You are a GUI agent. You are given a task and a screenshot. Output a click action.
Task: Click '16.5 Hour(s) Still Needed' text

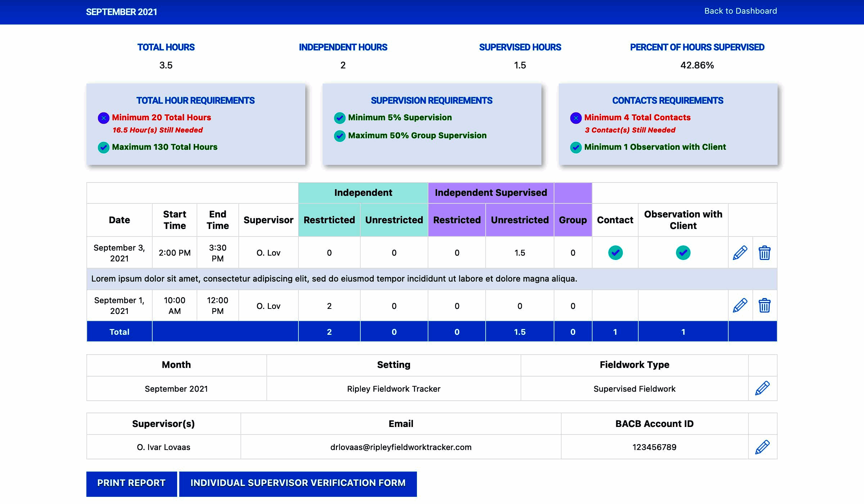pos(158,130)
